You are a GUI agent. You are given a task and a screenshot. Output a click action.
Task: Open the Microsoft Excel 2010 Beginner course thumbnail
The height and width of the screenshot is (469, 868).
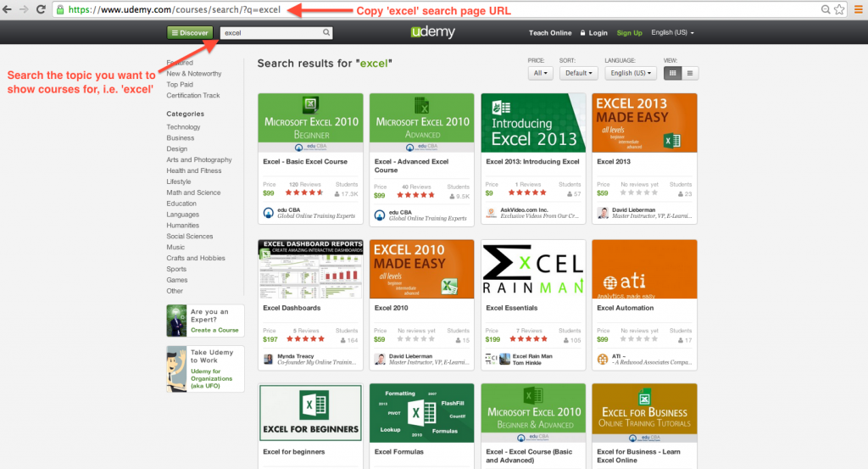pyautogui.click(x=310, y=123)
